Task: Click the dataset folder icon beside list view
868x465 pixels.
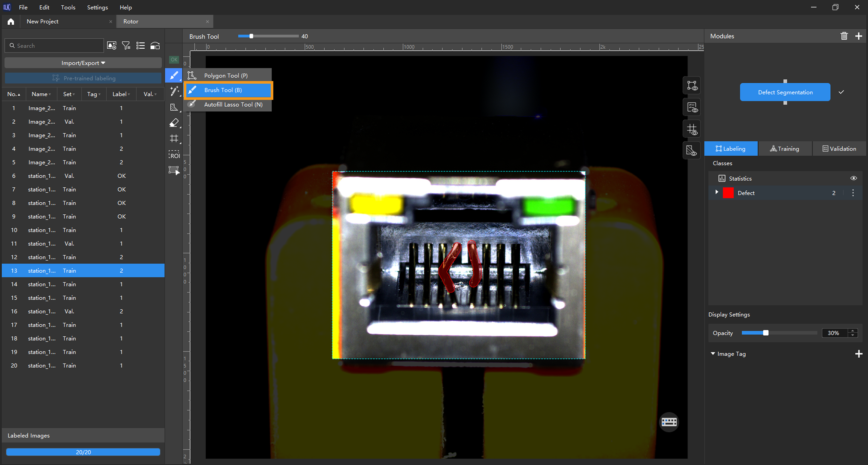Action: 155,45
